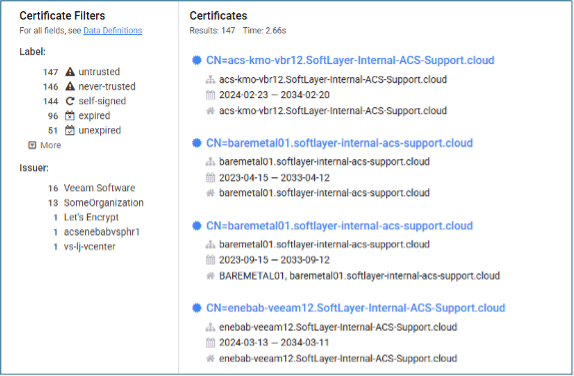The width and height of the screenshot is (574, 376).
Task: Filter by the unexpired label
Action: coord(100,130)
